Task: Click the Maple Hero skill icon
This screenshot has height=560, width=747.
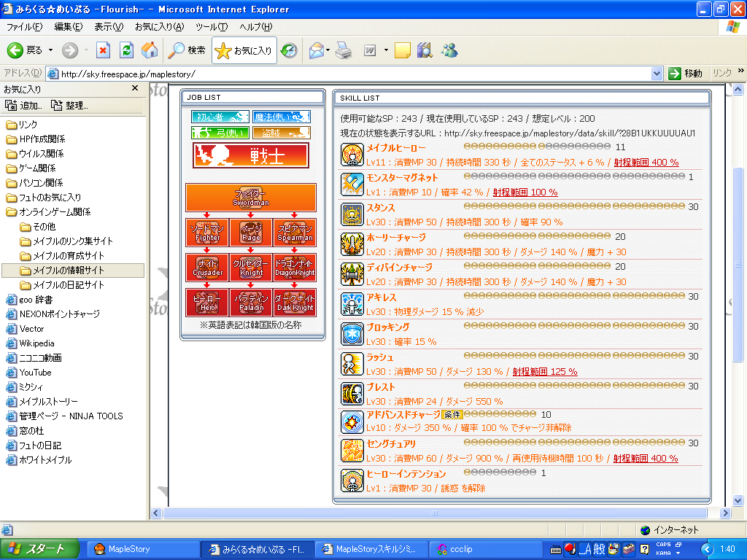Action: [x=352, y=155]
